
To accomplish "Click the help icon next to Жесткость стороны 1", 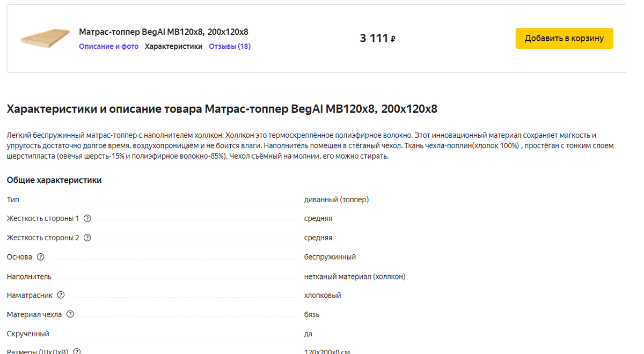I will point(87,218).
